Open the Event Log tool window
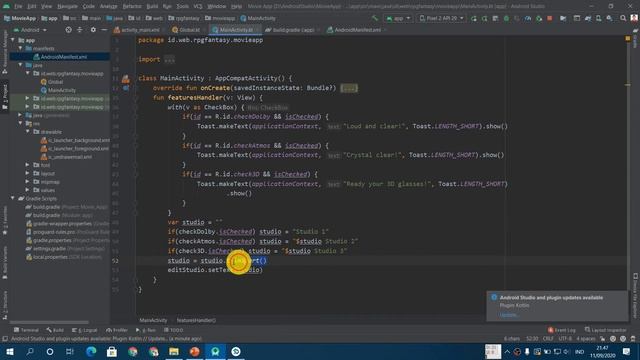The width and height of the screenshot is (640, 360). (562, 330)
